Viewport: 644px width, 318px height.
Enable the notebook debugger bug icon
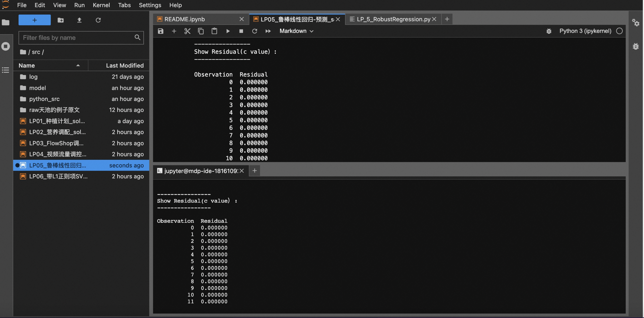[549, 31]
